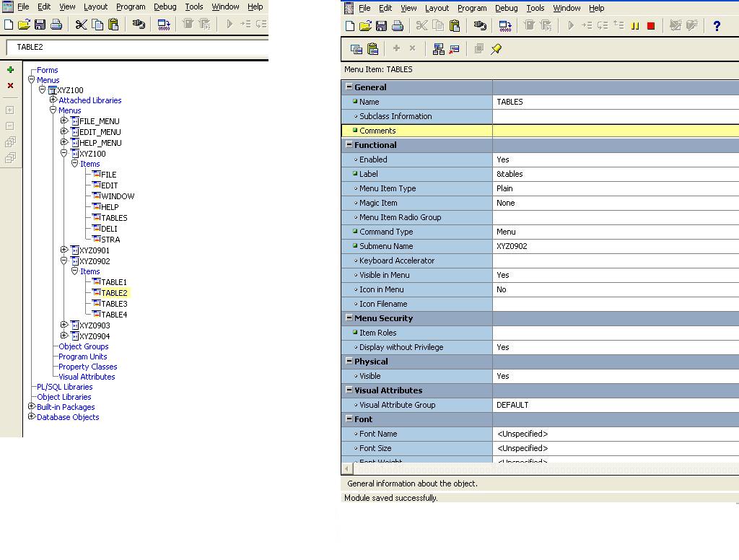Click Paste icon in Object Navigator window toolbar
739x560 pixels.
tap(113, 24)
